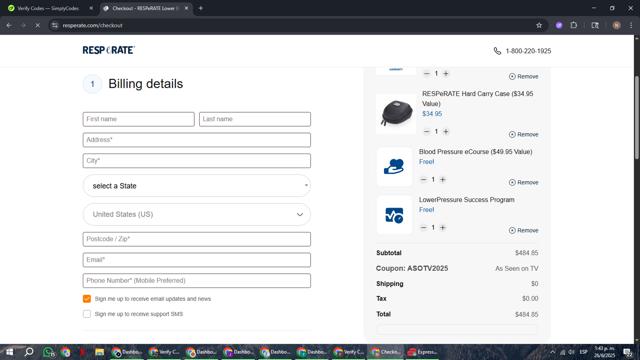This screenshot has height=360, width=640.
Task: Toggle the browser side panel icon
Action: [595, 25]
